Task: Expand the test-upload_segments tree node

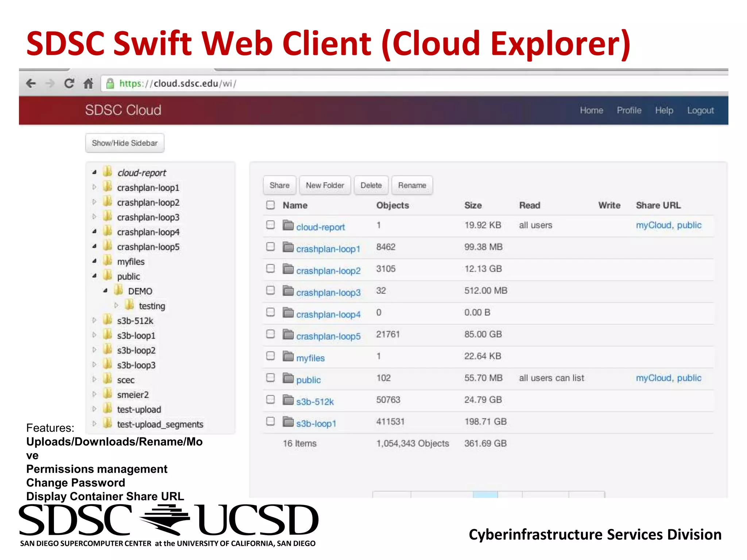Action: click(x=94, y=423)
